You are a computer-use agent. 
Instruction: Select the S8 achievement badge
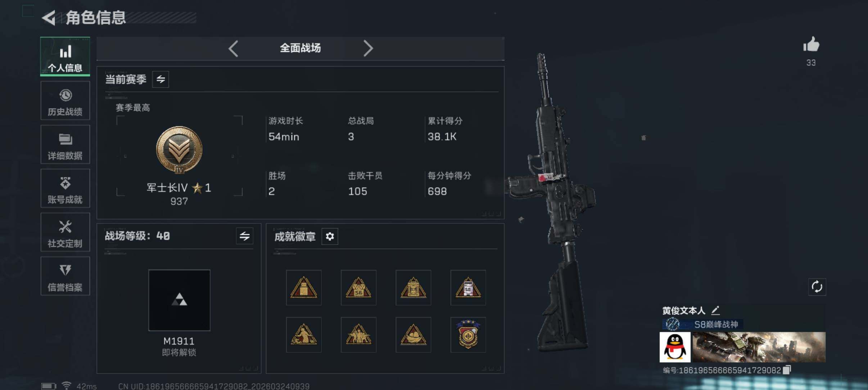tap(468, 287)
